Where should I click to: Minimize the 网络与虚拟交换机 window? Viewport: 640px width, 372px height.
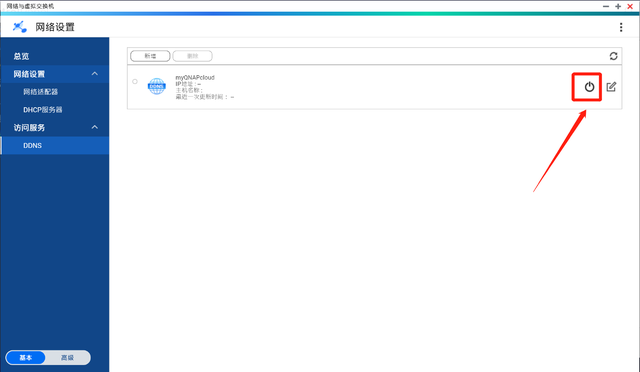click(606, 7)
